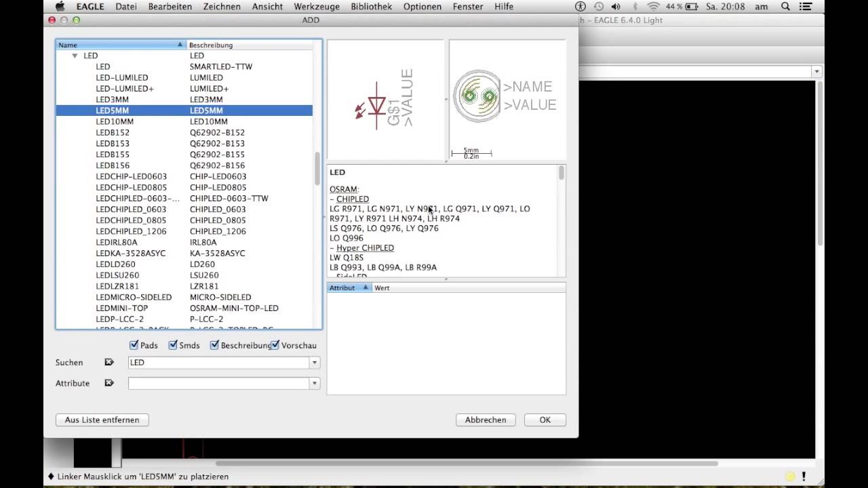Click the description pane vertical scrollbar

pos(561,174)
